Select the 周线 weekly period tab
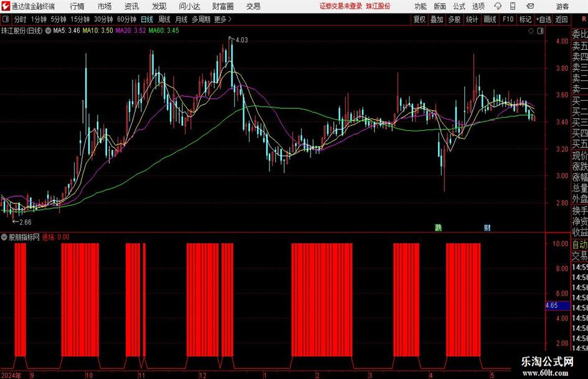 point(164,19)
